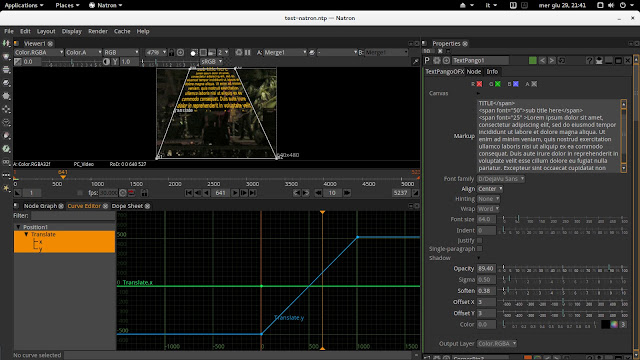Viewport: 640px width, 360px height.
Task: Play backward in the timeline
Action: pyautogui.click(x=207, y=193)
